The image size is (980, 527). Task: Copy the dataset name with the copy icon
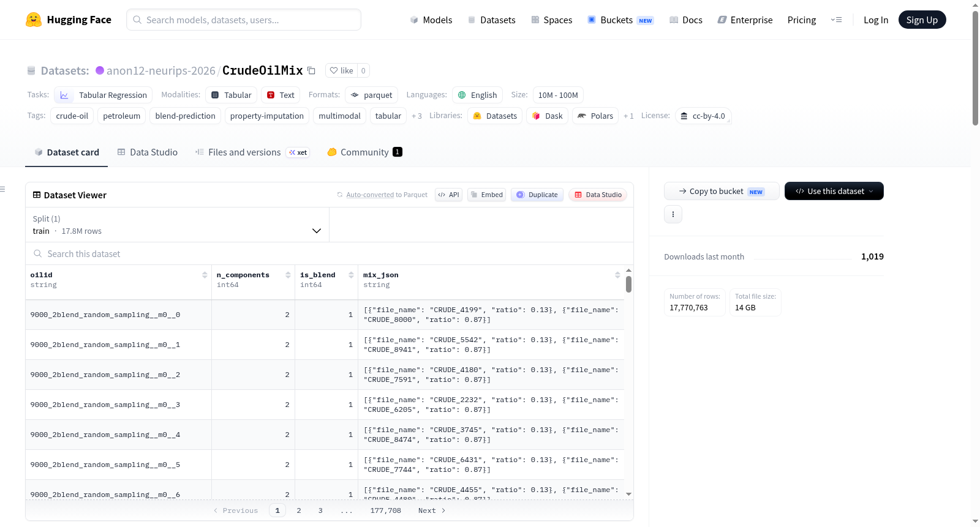point(311,70)
